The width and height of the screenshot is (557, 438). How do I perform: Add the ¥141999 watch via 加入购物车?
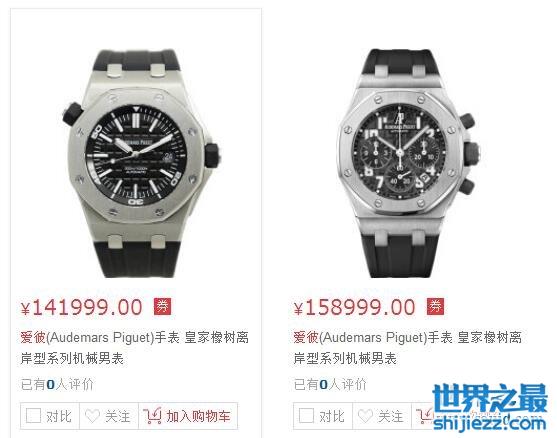pyautogui.click(x=188, y=416)
